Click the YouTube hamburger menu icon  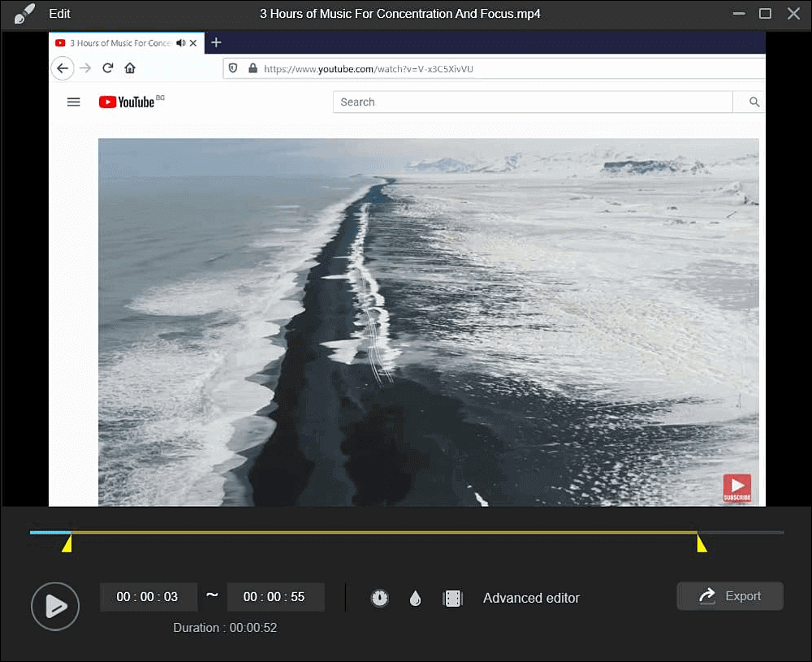tap(74, 102)
